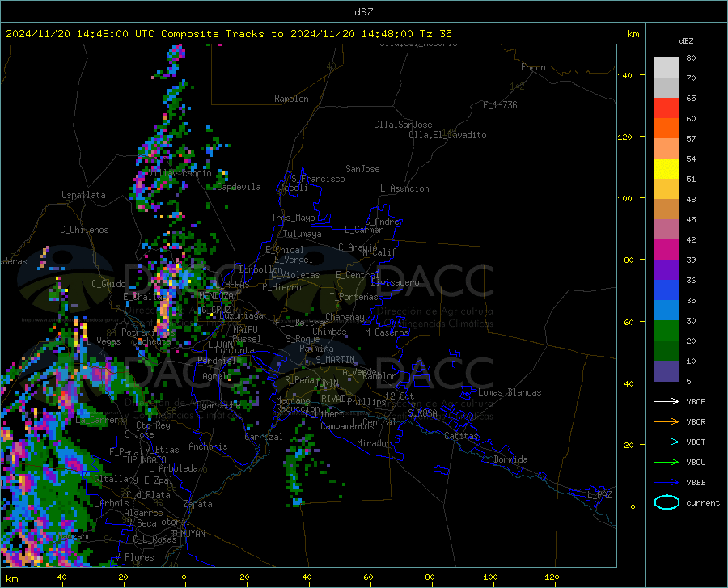Click the 'S_MARTIN' map label

pyautogui.click(x=335, y=360)
